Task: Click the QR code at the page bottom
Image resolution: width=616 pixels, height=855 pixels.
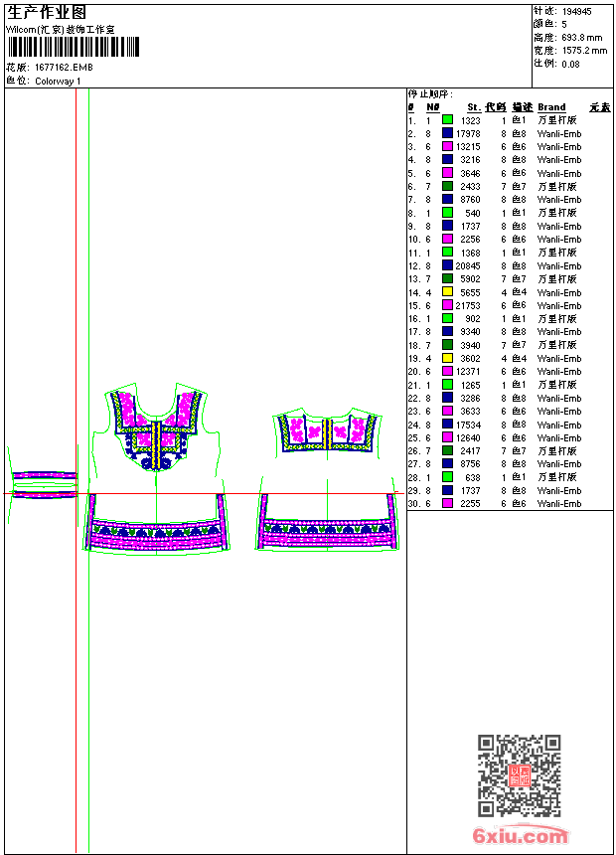Action: [519, 775]
